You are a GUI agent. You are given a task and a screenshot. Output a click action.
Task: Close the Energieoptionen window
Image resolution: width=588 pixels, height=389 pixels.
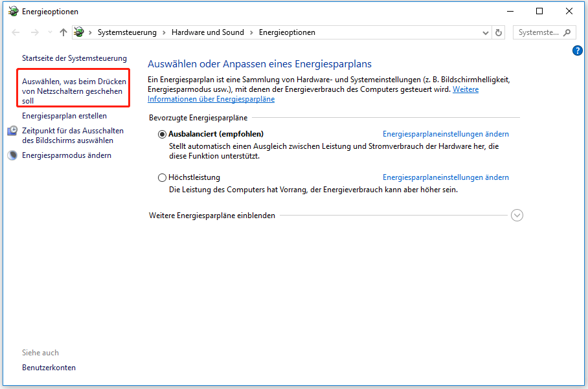(569, 11)
